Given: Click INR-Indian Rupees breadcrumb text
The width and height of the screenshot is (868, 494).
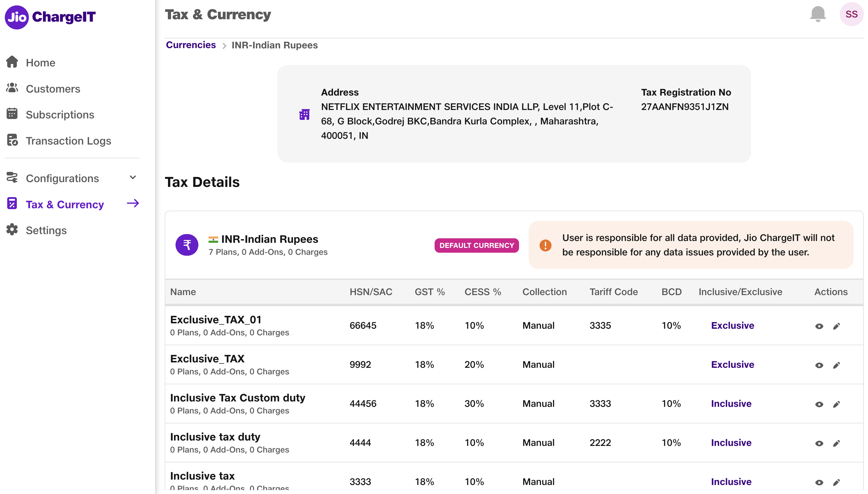Looking at the screenshot, I should tap(274, 45).
